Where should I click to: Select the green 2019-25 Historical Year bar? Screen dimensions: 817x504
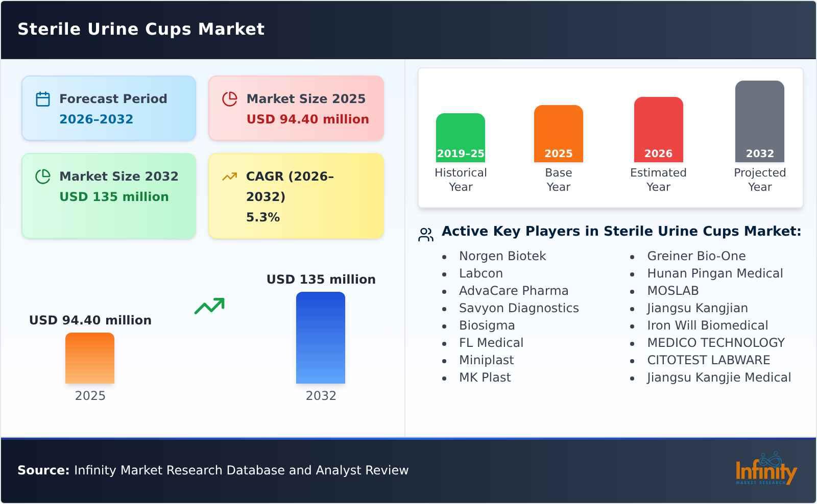tap(461, 138)
